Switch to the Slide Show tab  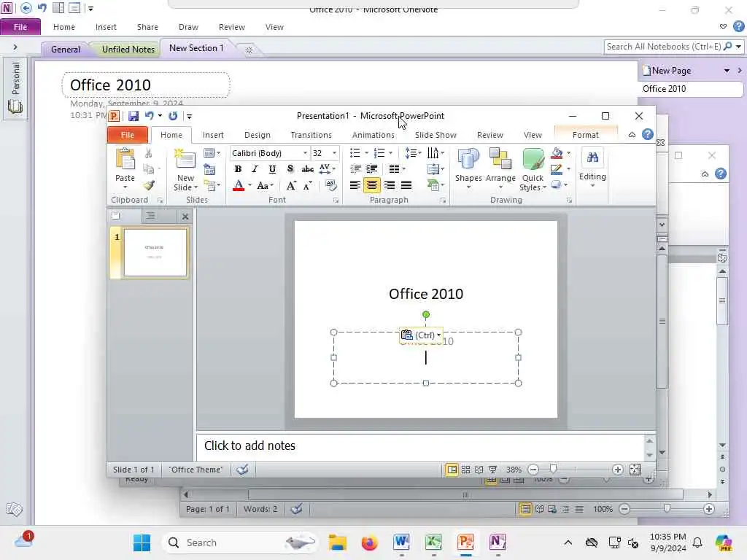click(436, 135)
